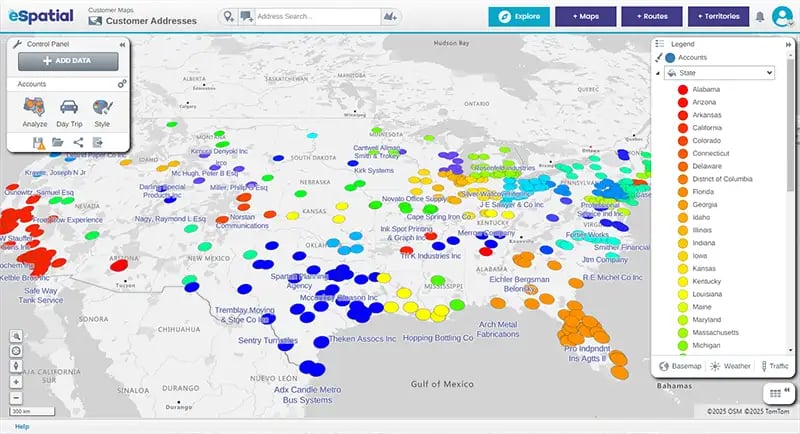Screen dimensions: 800x434
Task: Open the notifications bell
Action: pos(760,17)
